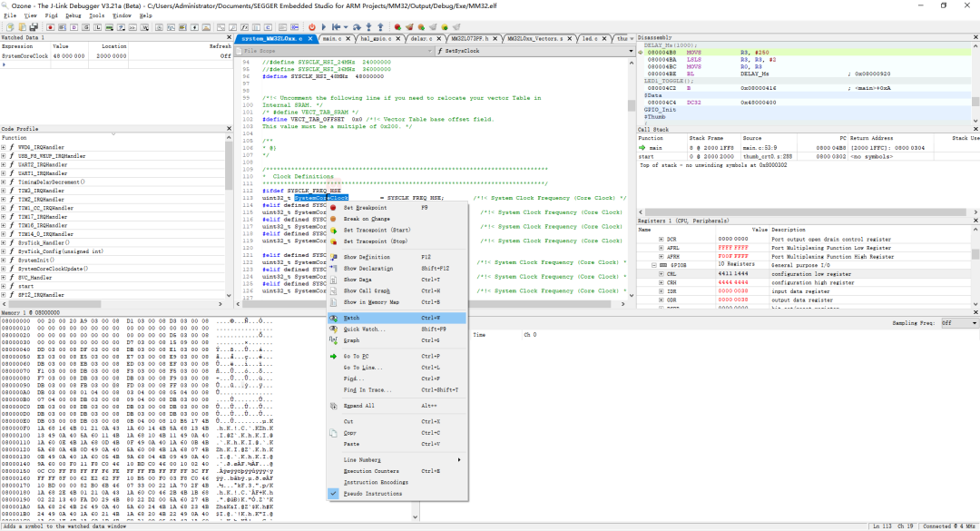
Task: Toggle Instruction Encodings in context menu
Action: coord(397,482)
